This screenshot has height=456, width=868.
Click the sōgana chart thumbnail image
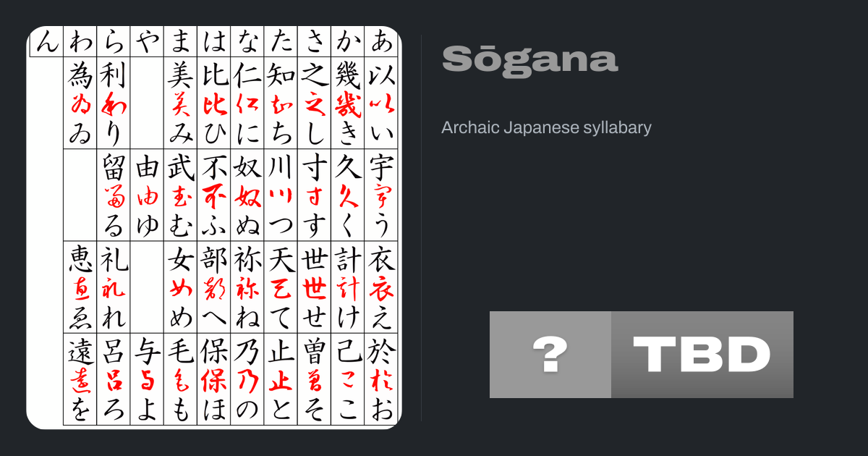point(214,228)
